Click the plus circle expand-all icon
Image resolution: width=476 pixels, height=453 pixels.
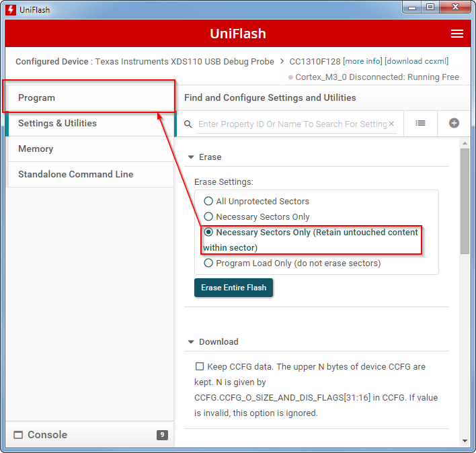tap(454, 123)
